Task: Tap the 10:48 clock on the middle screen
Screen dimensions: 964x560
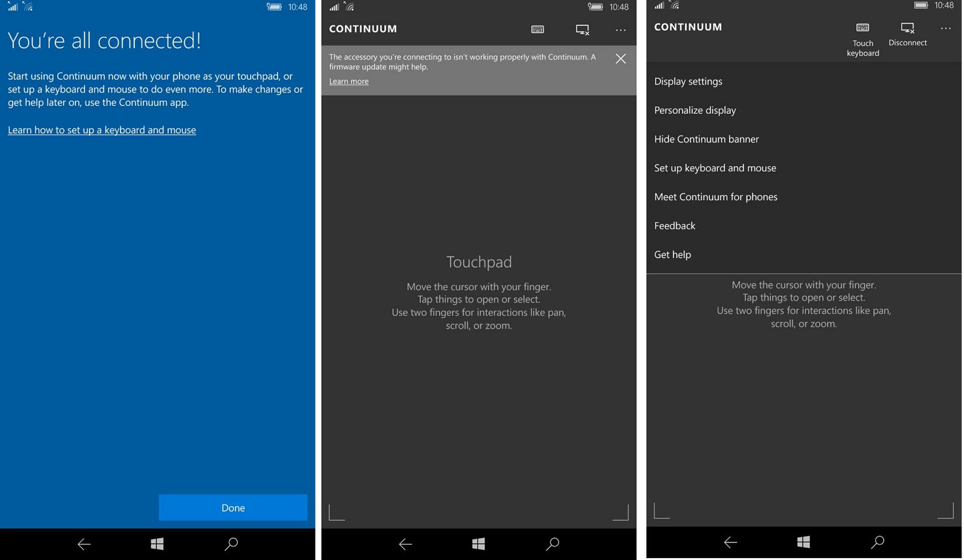Action: (618, 7)
